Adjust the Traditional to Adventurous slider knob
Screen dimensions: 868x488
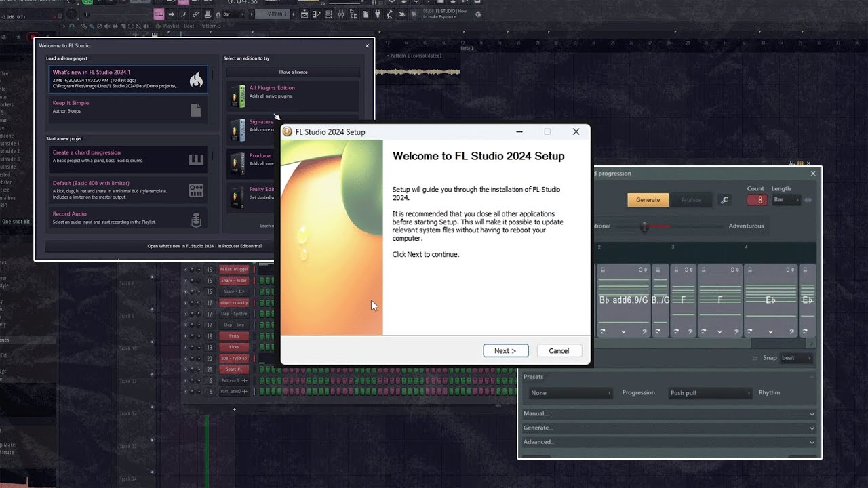click(644, 226)
